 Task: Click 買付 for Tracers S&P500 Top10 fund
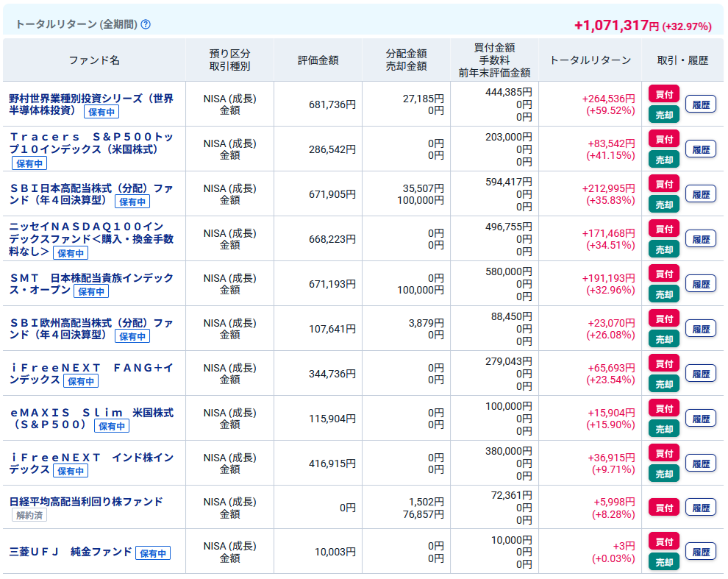tap(664, 139)
